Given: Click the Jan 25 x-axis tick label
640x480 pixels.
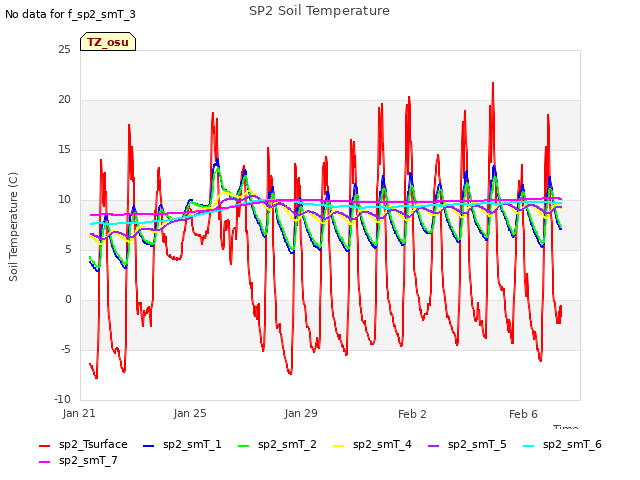Looking at the screenshot, I should (190, 413).
